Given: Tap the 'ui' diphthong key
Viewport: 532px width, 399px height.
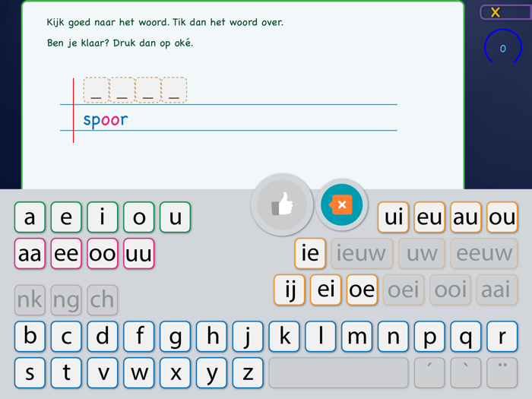Looking at the screenshot, I should pos(393,217).
